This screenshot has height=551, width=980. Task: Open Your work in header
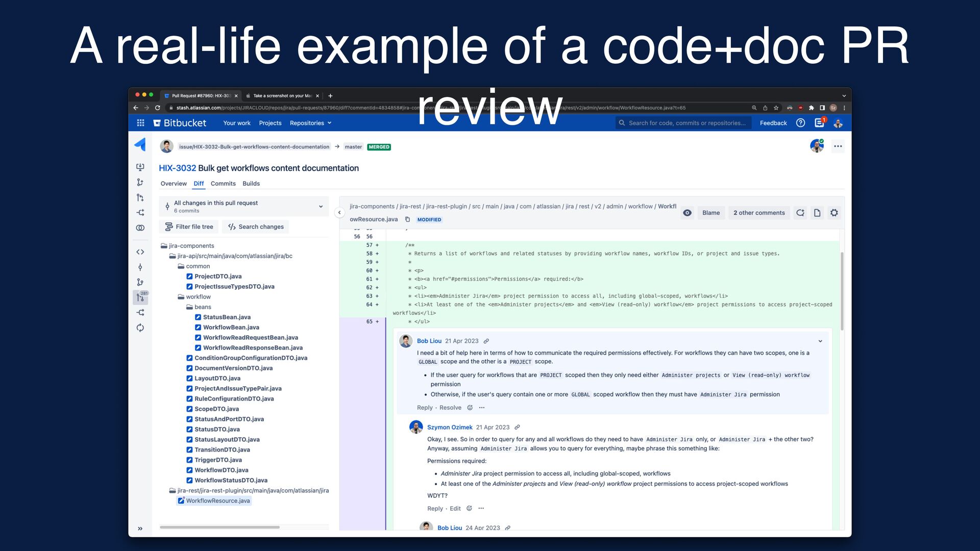click(237, 123)
